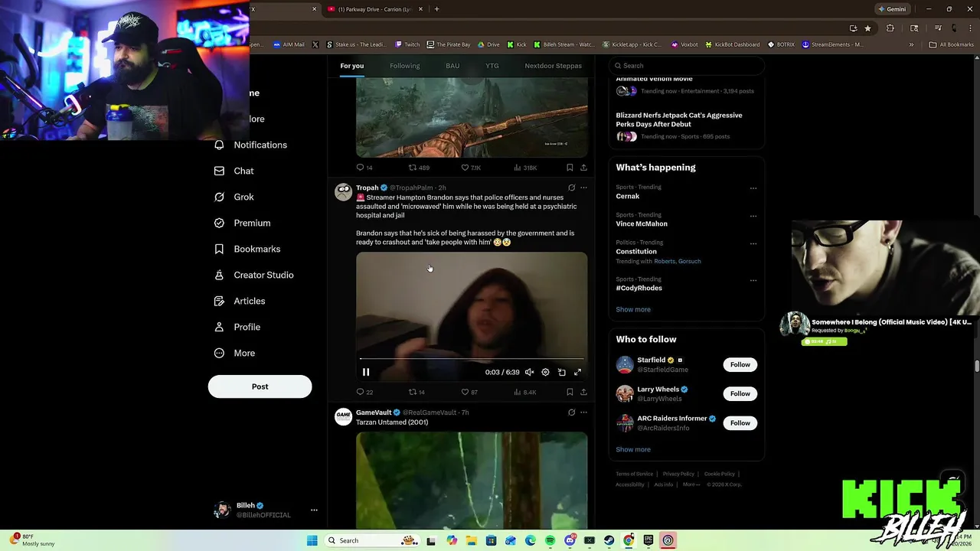Expand the All Bookmarks folder
The image size is (980, 551).
pyautogui.click(x=951, y=44)
